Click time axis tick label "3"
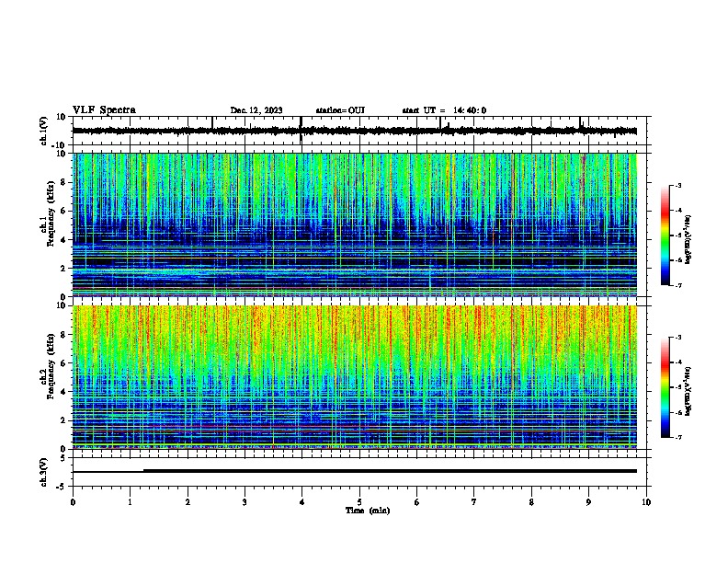Viewport: 728px width, 563px height. tap(245, 502)
